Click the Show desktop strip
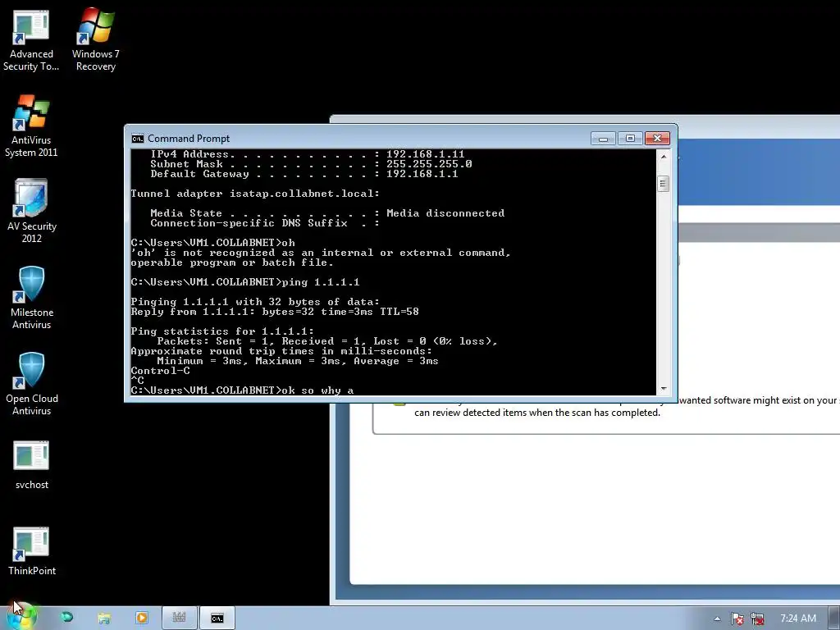The height and width of the screenshot is (630, 840). pyautogui.click(x=834, y=619)
